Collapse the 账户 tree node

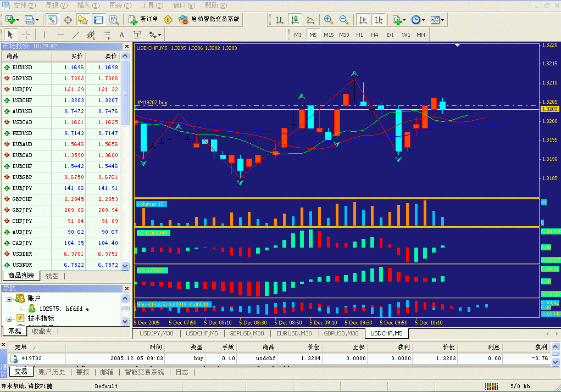coord(9,299)
